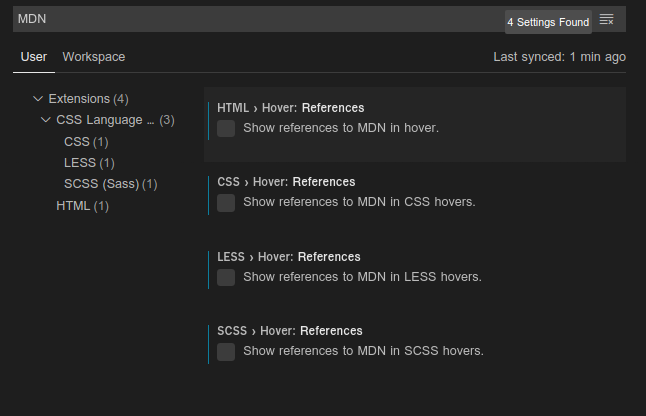
Task: Select the CSS Hover References setting title
Action: [x=286, y=182]
